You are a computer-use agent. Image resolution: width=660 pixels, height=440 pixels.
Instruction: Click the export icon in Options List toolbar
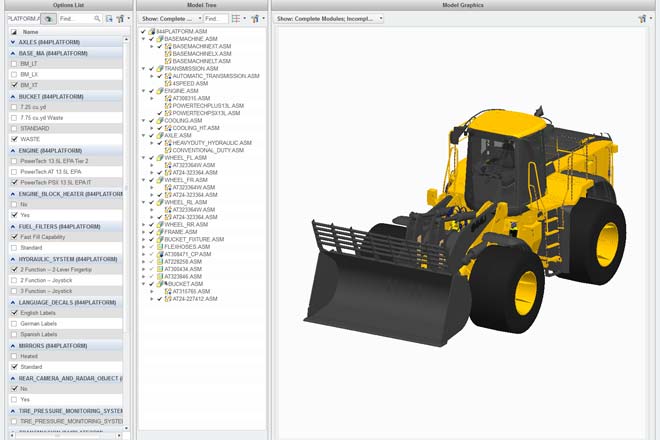tap(109, 19)
